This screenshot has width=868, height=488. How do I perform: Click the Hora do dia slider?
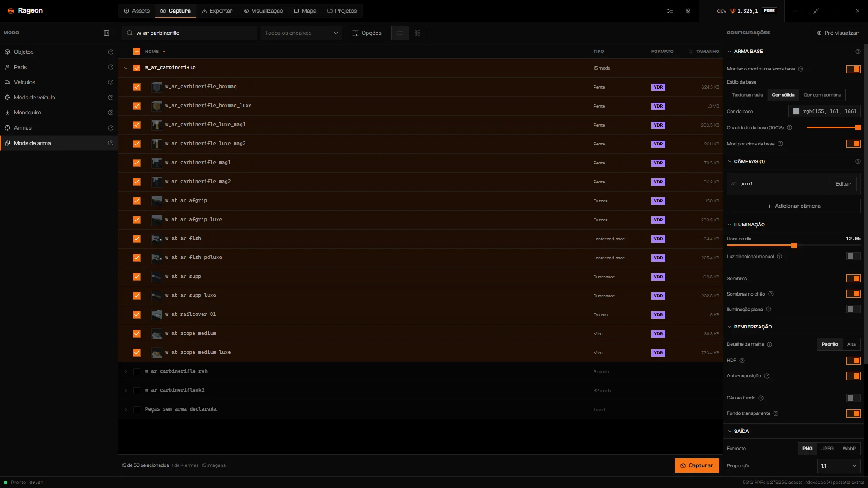(793, 245)
